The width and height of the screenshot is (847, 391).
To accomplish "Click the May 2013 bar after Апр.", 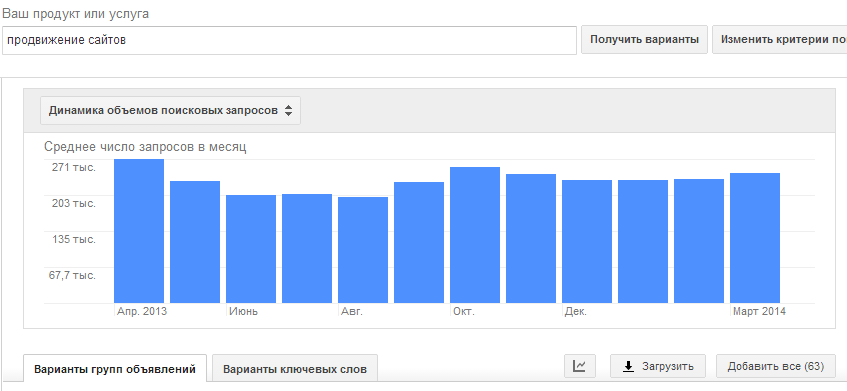I will coord(195,242).
